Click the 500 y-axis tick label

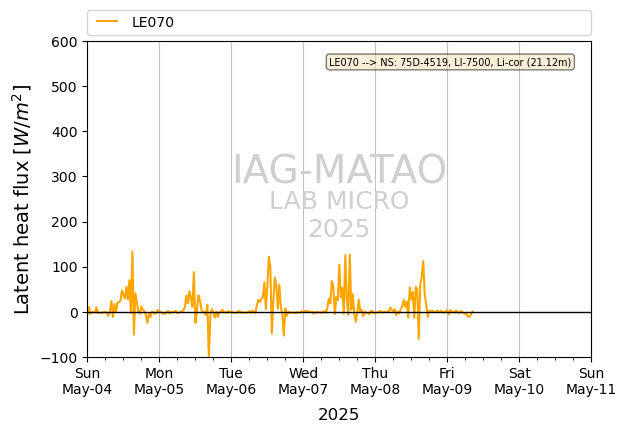click(64, 87)
